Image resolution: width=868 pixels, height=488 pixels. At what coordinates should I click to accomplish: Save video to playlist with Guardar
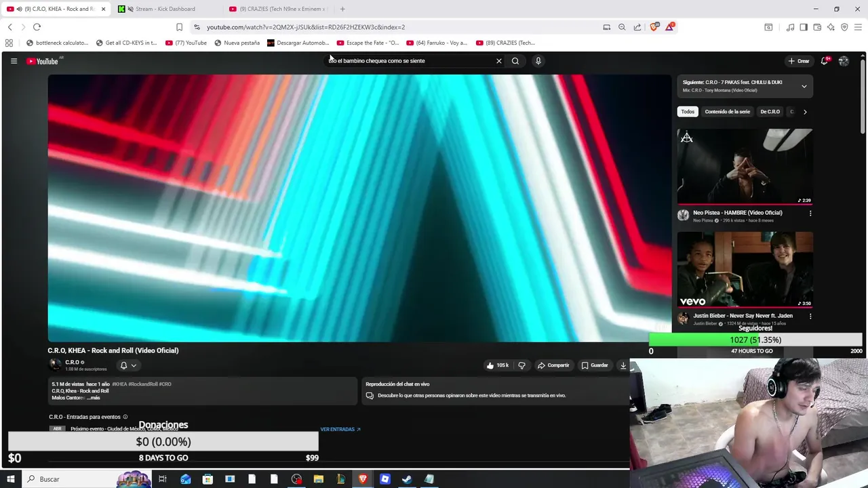pyautogui.click(x=595, y=365)
